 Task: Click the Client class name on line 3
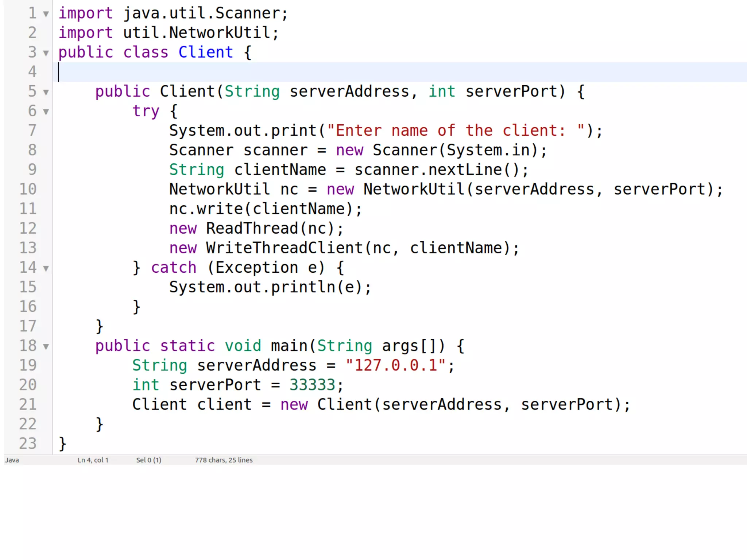point(206,52)
